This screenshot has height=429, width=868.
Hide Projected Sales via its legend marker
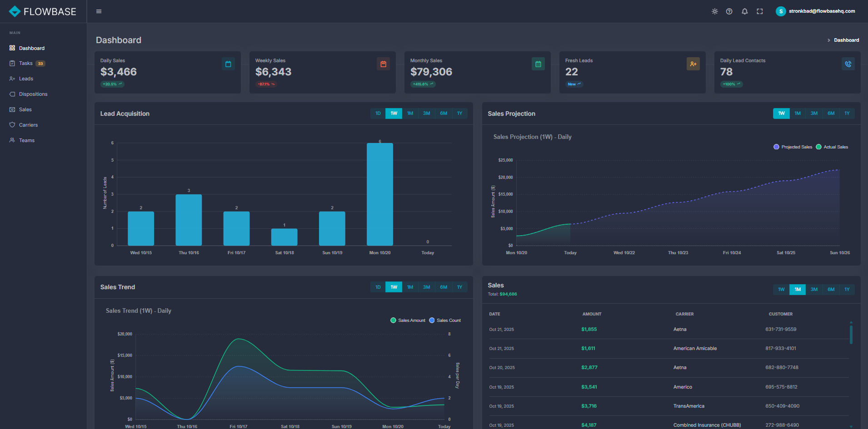[776, 147]
